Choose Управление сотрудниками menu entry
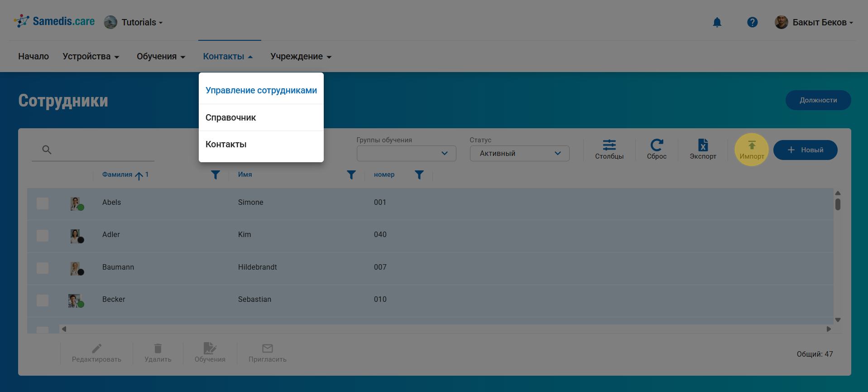The width and height of the screenshot is (868, 392). [261, 91]
